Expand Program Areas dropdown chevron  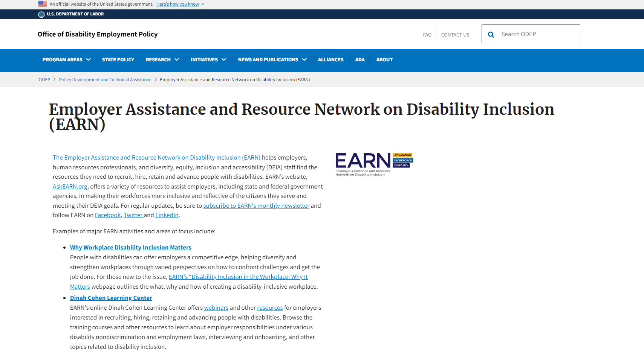89,59
